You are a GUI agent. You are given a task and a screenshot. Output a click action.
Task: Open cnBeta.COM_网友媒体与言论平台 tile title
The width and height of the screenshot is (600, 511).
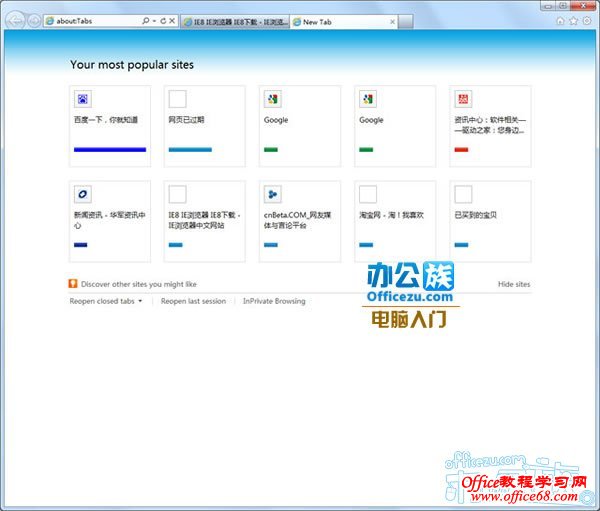pyautogui.click(x=297, y=220)
